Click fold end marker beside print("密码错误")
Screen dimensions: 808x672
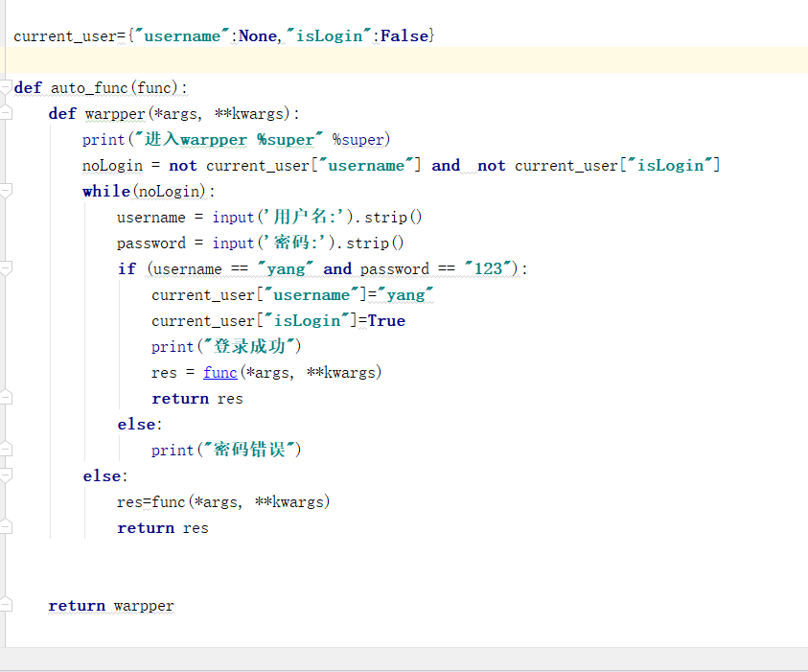pyautogui.click(x=6, y=449)
